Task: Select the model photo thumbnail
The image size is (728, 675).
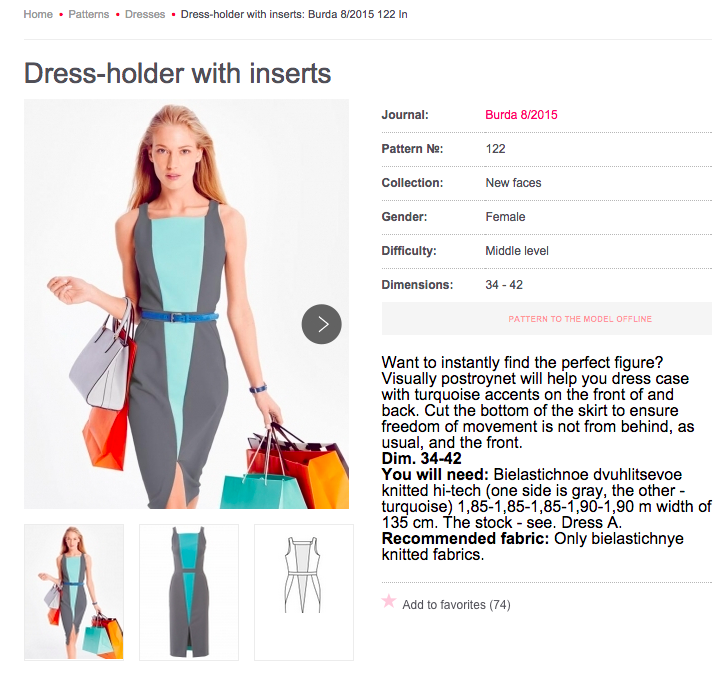Action: click(74, 592)
